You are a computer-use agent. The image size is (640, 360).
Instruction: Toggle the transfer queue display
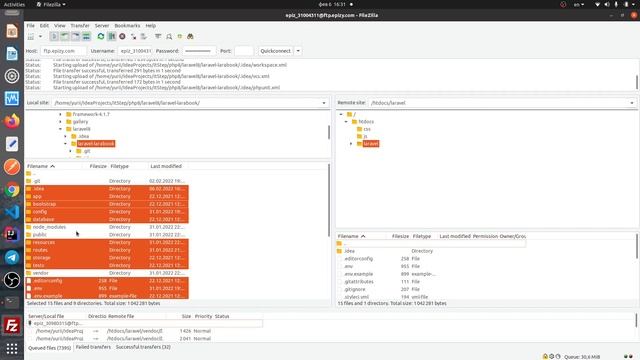pyautogui.click(x=86, y=37)
